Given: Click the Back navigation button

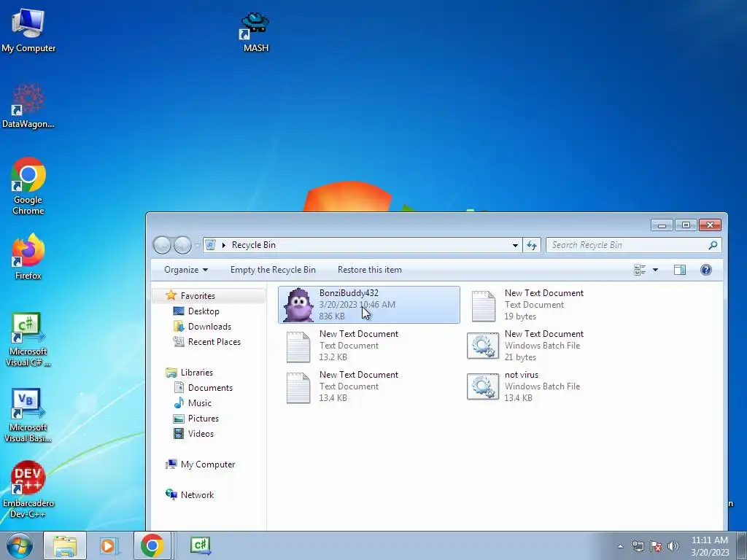Looking at the screenshot, I should point(162,245).
